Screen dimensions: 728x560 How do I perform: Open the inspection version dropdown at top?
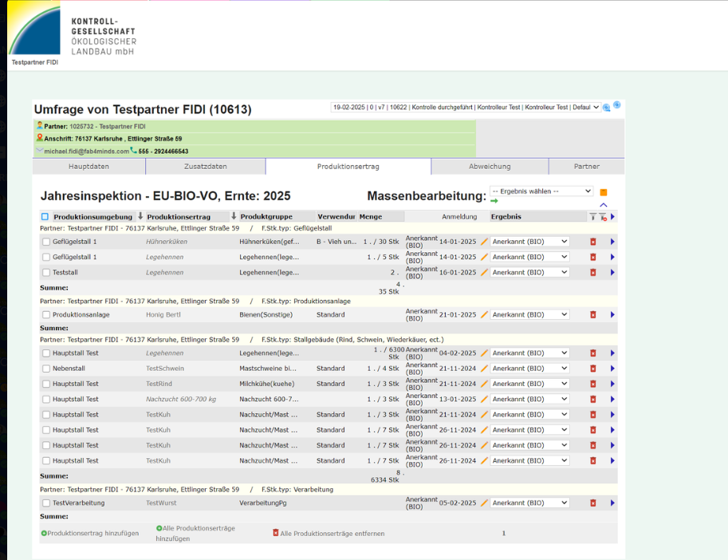coord(466,107)
